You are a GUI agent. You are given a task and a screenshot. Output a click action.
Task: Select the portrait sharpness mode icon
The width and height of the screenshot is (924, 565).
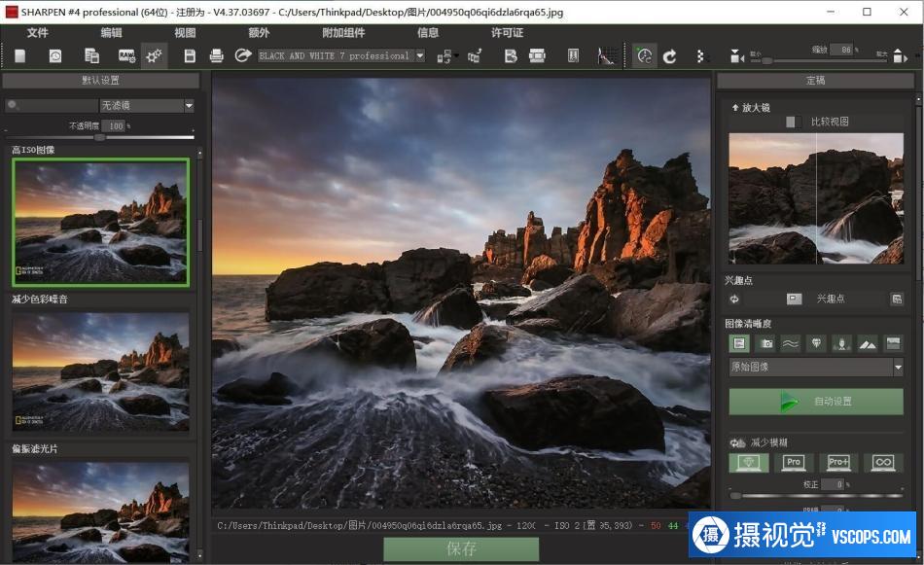click(841, 343)
